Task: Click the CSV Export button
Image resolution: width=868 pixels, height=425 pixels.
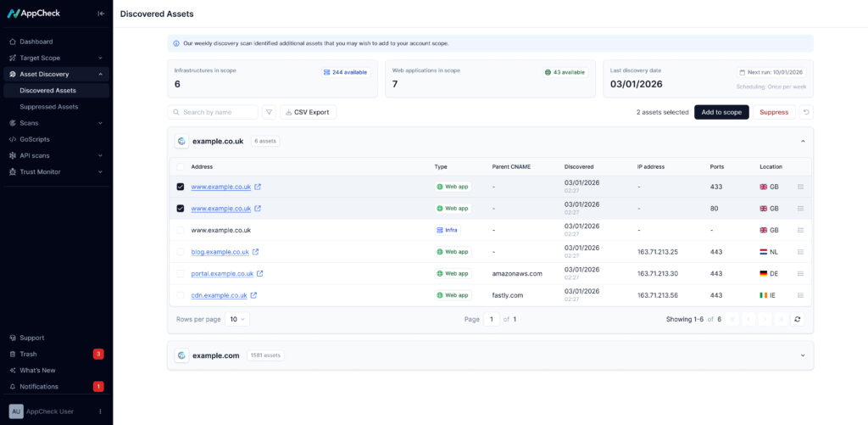Action: pos(308,112)
